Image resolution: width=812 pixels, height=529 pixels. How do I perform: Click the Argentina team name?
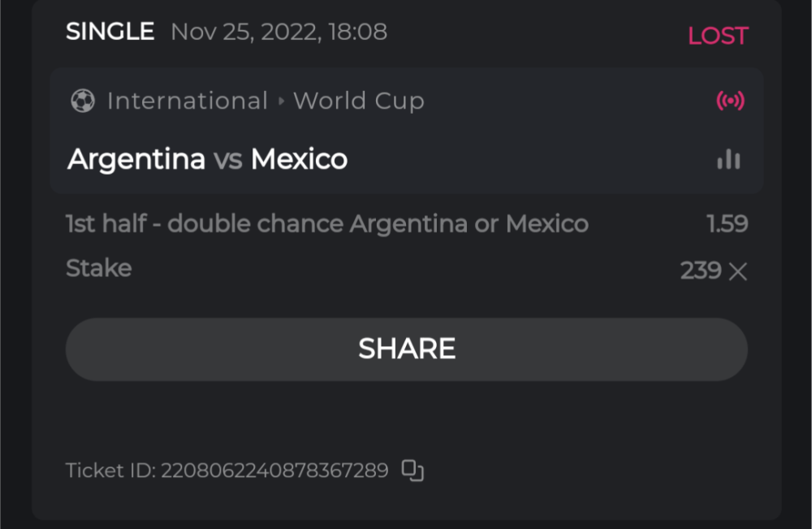click(136, 159)
